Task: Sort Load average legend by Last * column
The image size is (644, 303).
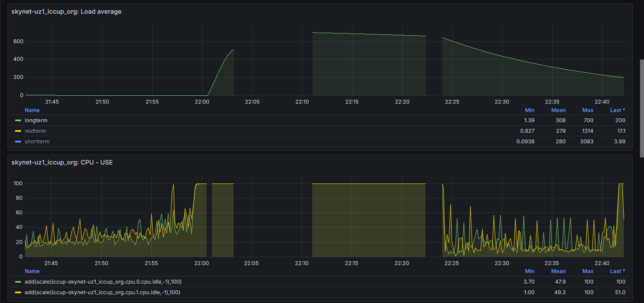Action: click(618, 110)
